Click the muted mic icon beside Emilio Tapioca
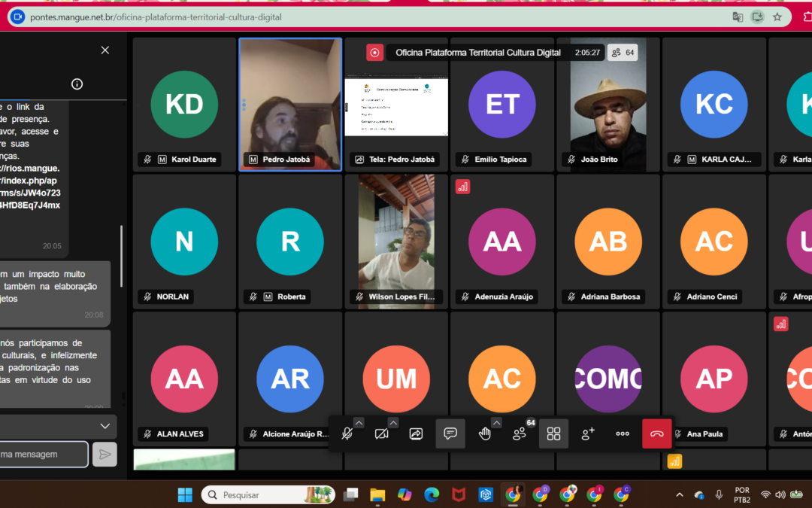The image size is (812, 508). [465, 160]
